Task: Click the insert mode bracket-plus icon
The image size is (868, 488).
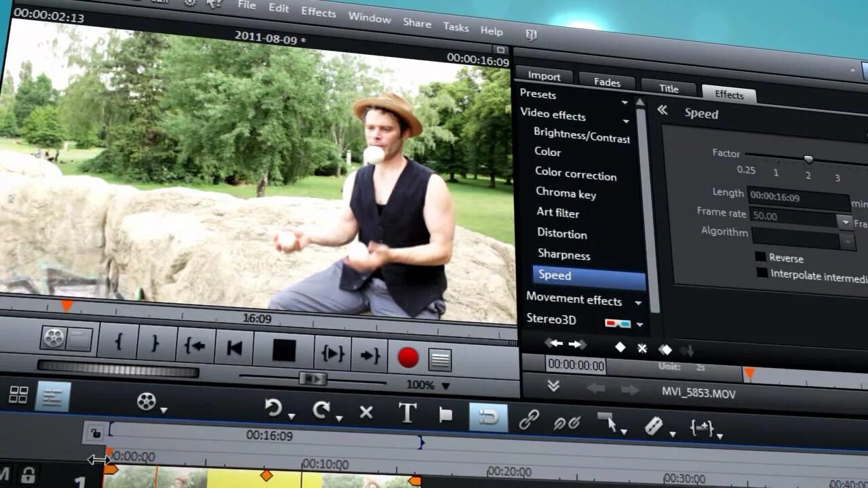Action: 701,427
